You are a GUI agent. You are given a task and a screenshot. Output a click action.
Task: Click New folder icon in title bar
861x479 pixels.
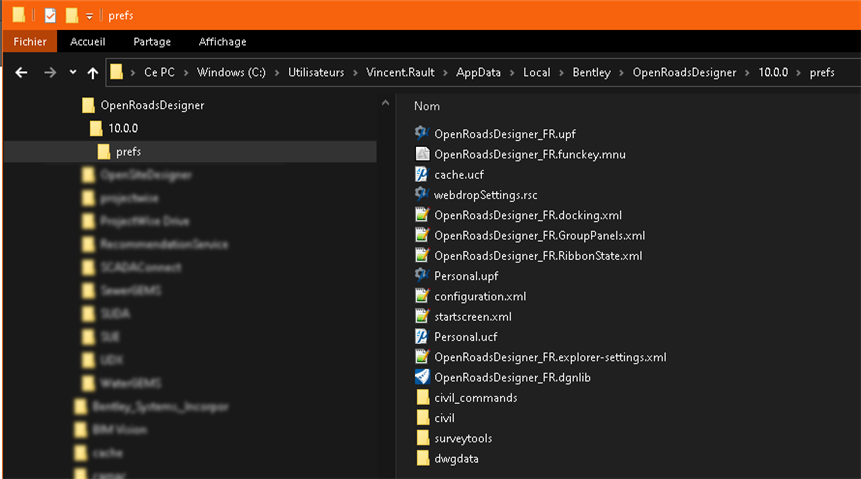72,15
